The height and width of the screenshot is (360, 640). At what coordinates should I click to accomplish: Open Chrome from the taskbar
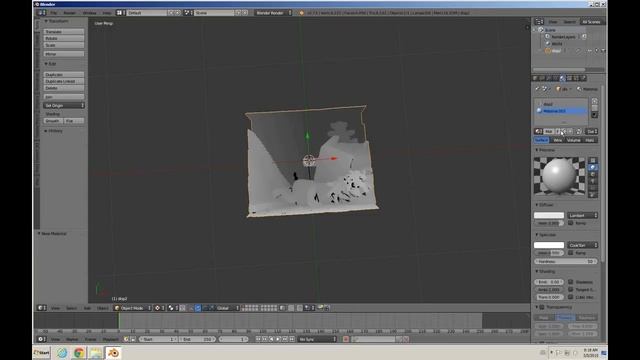[79, 353]
